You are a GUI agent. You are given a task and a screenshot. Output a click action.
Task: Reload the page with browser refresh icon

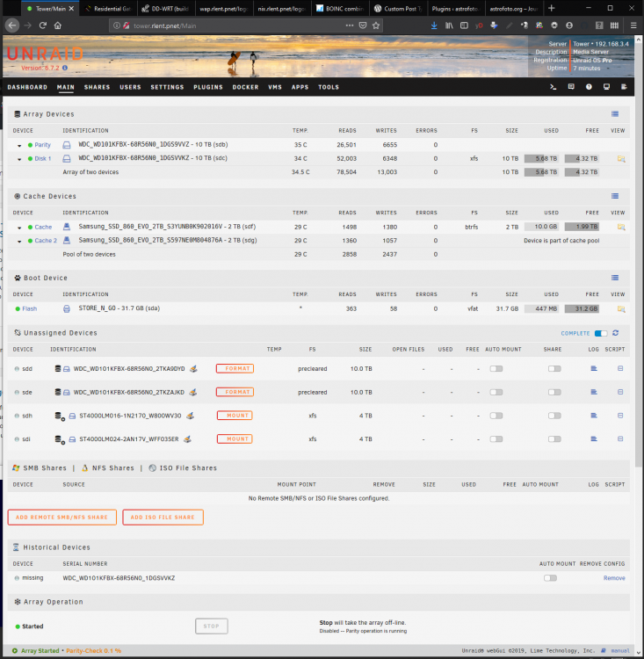click(x=42, y=25)
